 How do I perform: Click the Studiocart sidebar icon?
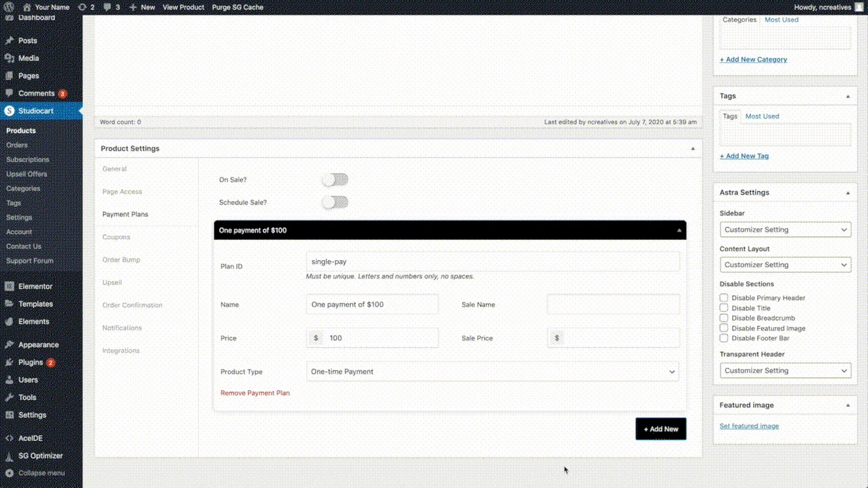[x=9, y=111]
